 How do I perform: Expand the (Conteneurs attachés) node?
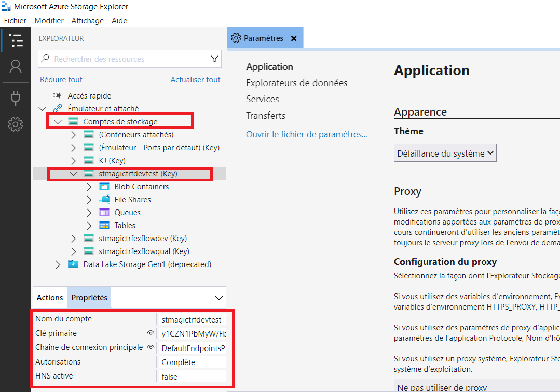pyautogui.click(x=73, y=135)
